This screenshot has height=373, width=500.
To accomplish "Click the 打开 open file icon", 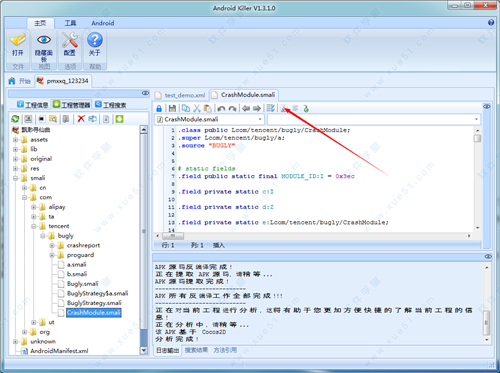I will point(18,40).
